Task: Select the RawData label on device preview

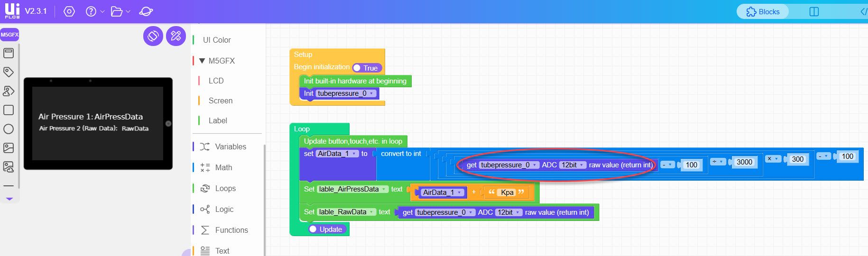Action: (x=135, y=128)
